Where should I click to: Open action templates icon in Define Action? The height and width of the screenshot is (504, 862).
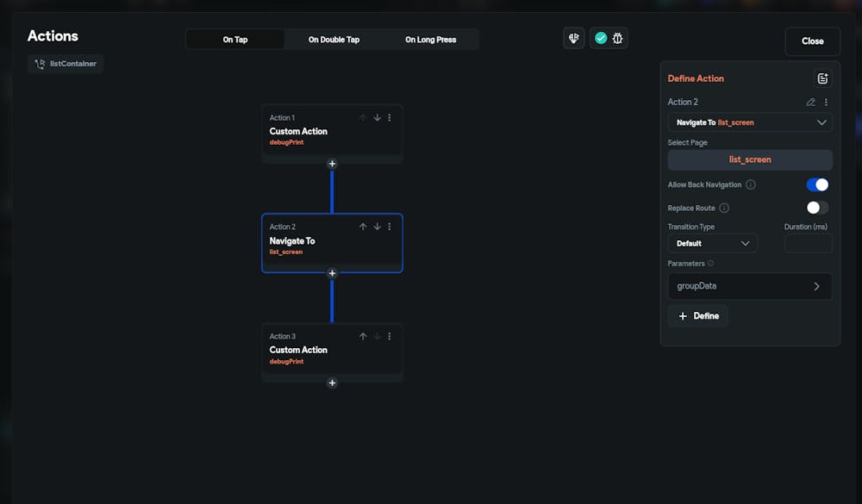822,78
